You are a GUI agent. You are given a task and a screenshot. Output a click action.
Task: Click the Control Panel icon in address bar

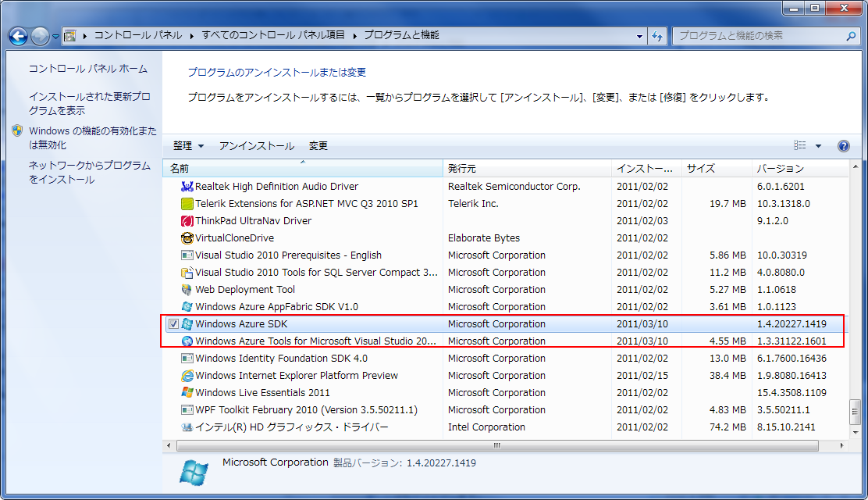click(69, 36)
